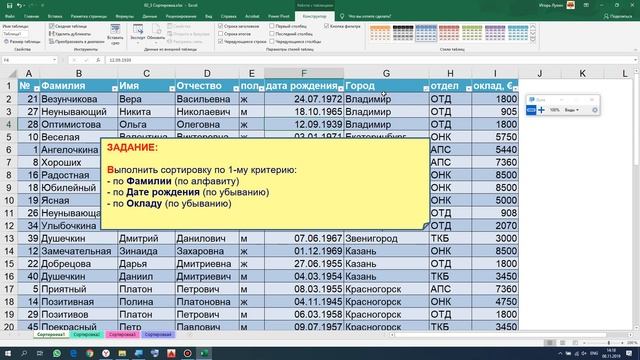
Task: Toggle the Header Row checkbox
Action: (x=220, y=26)
